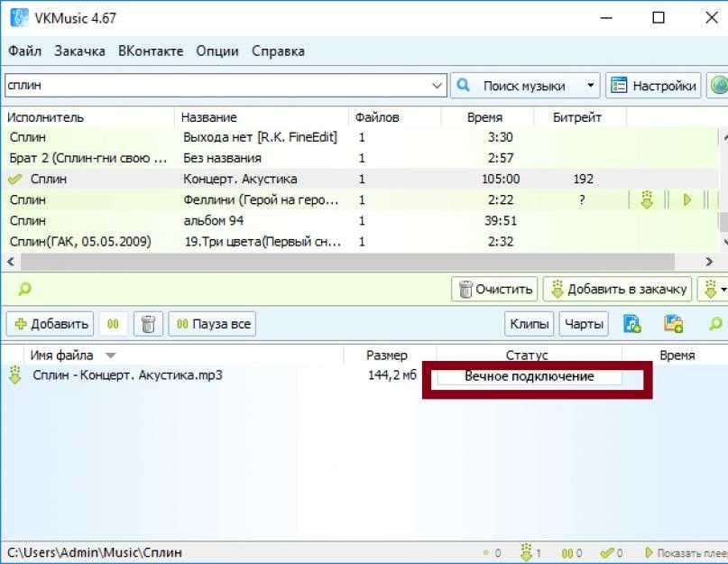Click the green magnifier icon in downloads toolbar
Image resolution: width=728 pixels, height=564 pixels.
pyautogui.click(x=716, y=324)
